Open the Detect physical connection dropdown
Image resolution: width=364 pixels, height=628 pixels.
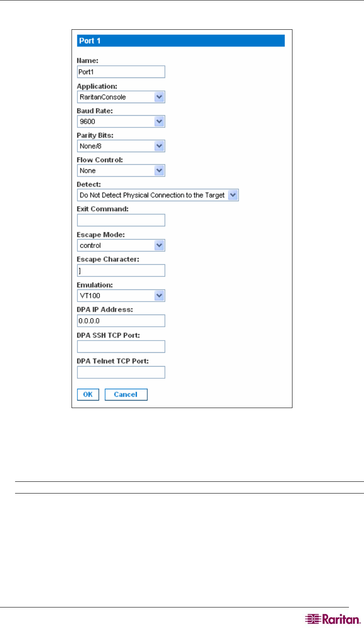158,195
